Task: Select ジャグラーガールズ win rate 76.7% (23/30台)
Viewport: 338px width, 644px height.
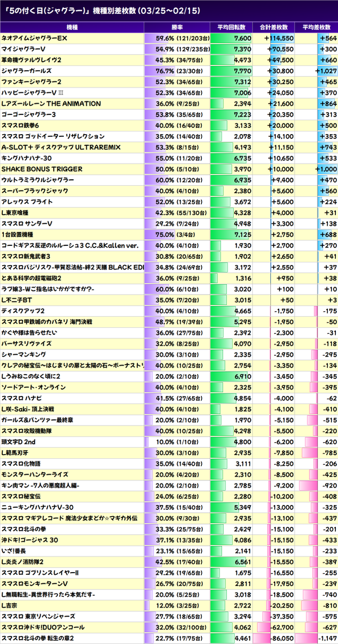Action: coord(182,71)
